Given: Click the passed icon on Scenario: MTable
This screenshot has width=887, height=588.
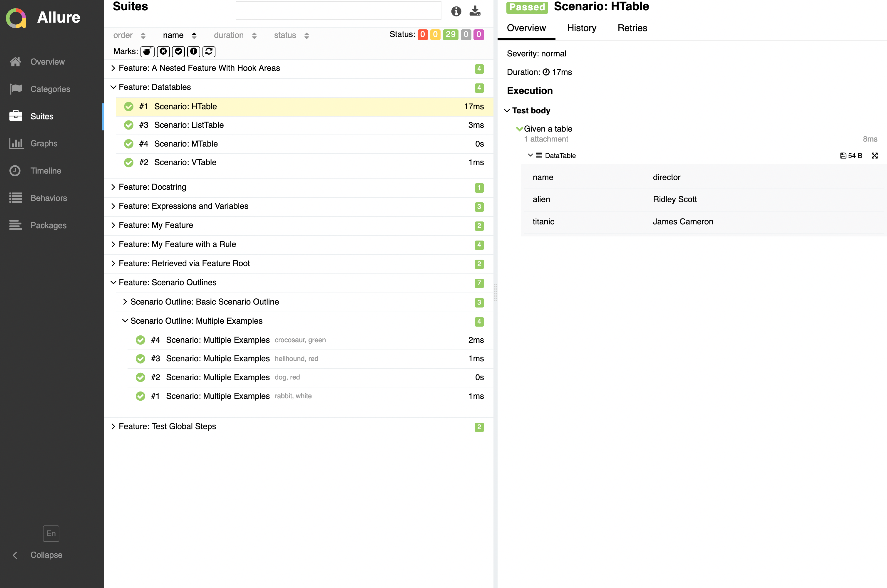Looking at the screenshot, I should tap(129, 144).
